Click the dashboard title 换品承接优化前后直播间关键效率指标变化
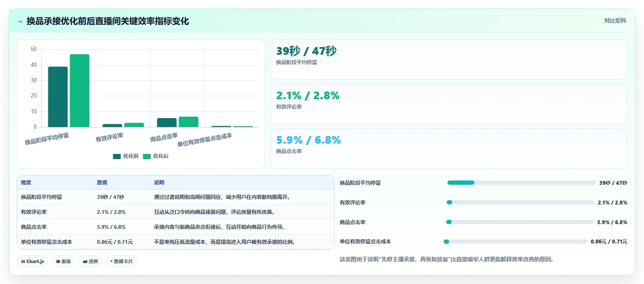Viewport: 644px width, 284px height. [108, 21]
